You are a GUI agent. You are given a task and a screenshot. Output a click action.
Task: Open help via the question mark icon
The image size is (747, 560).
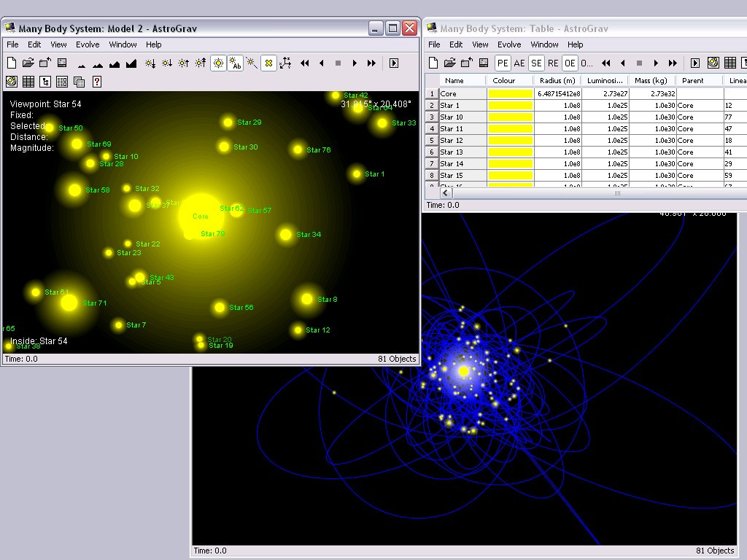[97, 82]
